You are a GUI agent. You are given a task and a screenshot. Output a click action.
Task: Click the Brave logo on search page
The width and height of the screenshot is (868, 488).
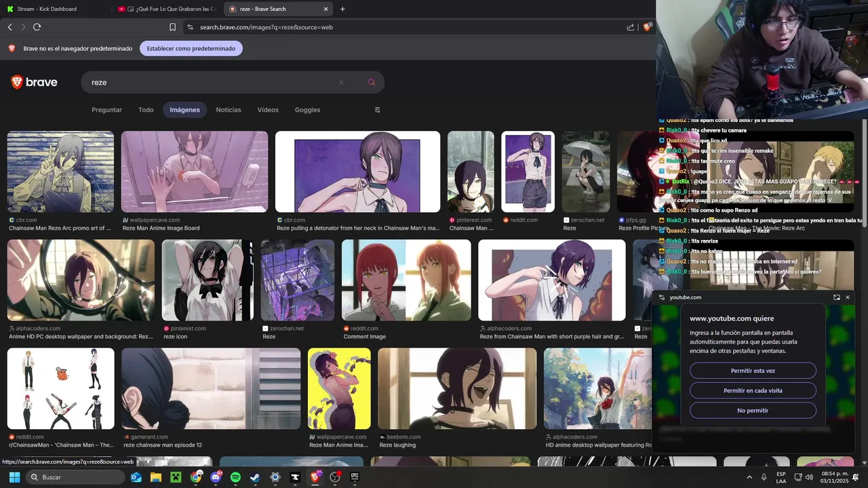pos(34,82)
